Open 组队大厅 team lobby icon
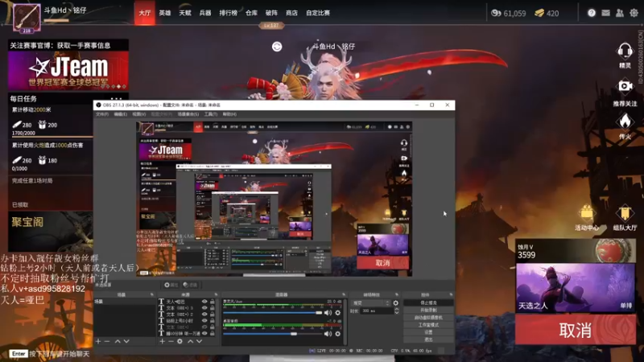 coord(625,213)
